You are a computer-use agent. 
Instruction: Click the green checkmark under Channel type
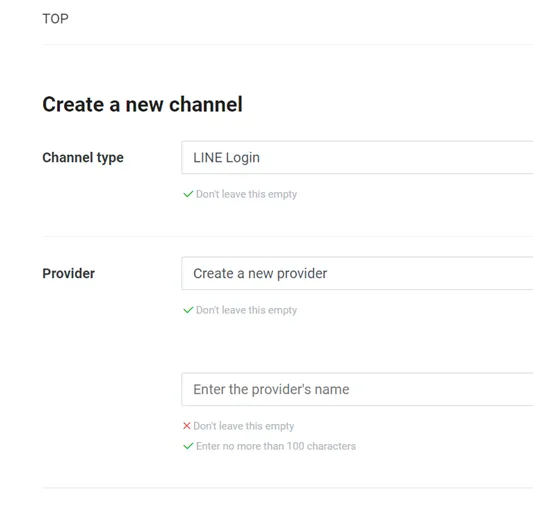point(188,194)
